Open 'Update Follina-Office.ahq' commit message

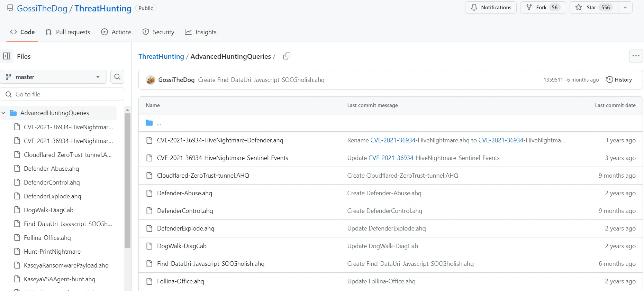coord(381,281)
